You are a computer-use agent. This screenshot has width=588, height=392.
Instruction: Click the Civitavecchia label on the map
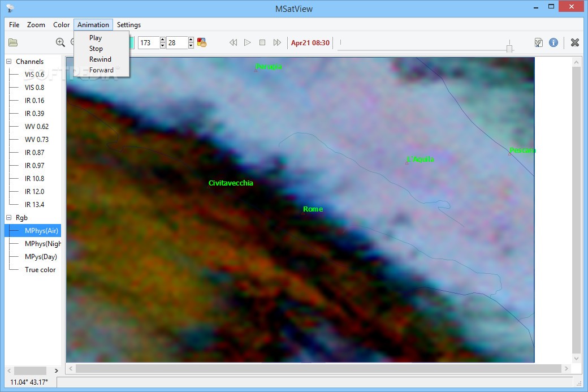[231, 183]
